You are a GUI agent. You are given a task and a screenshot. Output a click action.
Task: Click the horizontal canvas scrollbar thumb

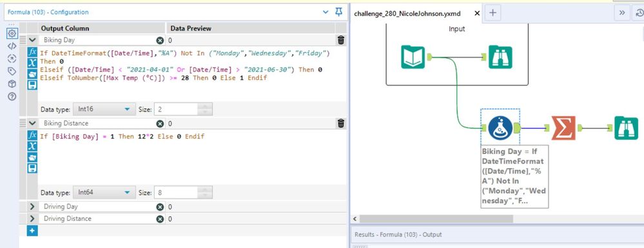(436, 219)
